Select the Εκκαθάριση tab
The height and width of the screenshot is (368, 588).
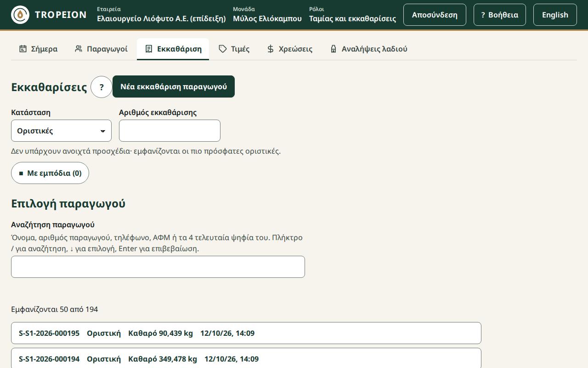pos(173,49)
